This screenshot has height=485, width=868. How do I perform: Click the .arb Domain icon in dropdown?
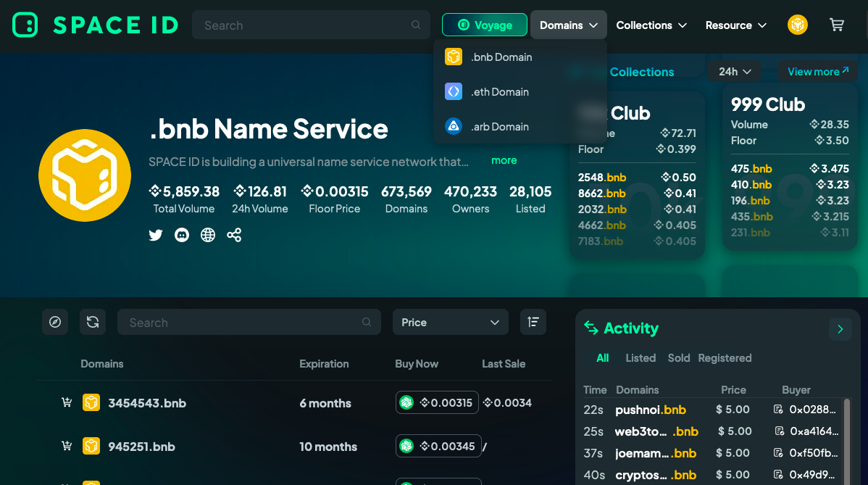pyautogui.click(x=454, y=126)
